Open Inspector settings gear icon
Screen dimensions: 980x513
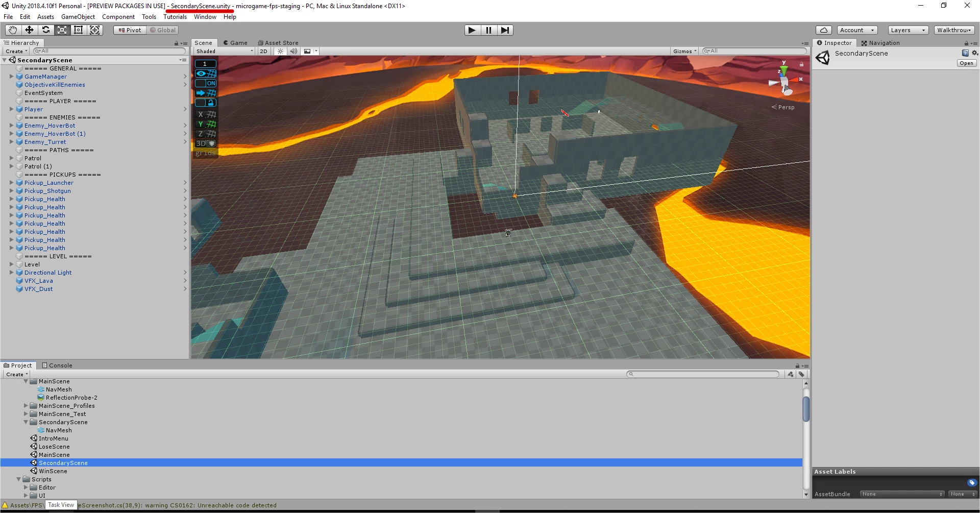tap(974, 53)
